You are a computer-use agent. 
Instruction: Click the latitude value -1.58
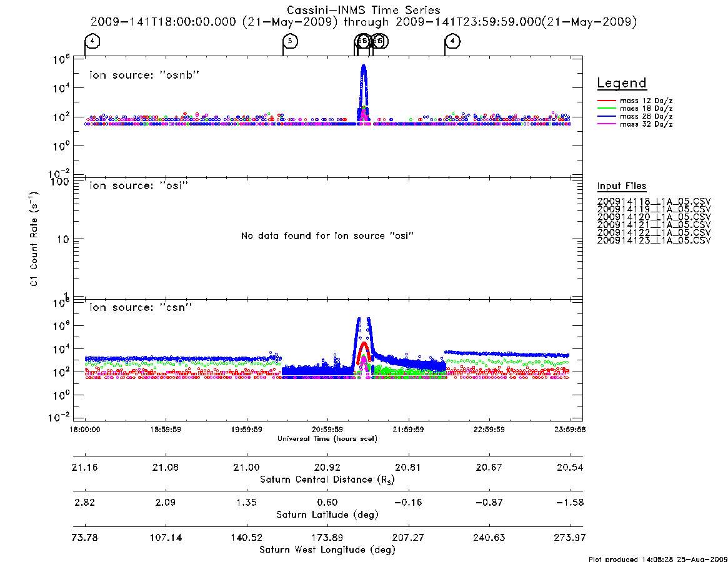click(x=570, y=502)
